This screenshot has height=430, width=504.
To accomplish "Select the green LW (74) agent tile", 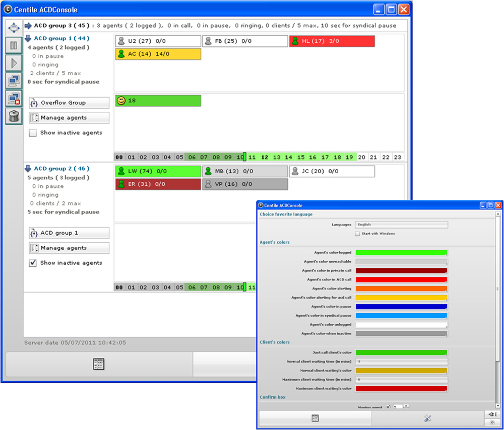I will (158, 171).
